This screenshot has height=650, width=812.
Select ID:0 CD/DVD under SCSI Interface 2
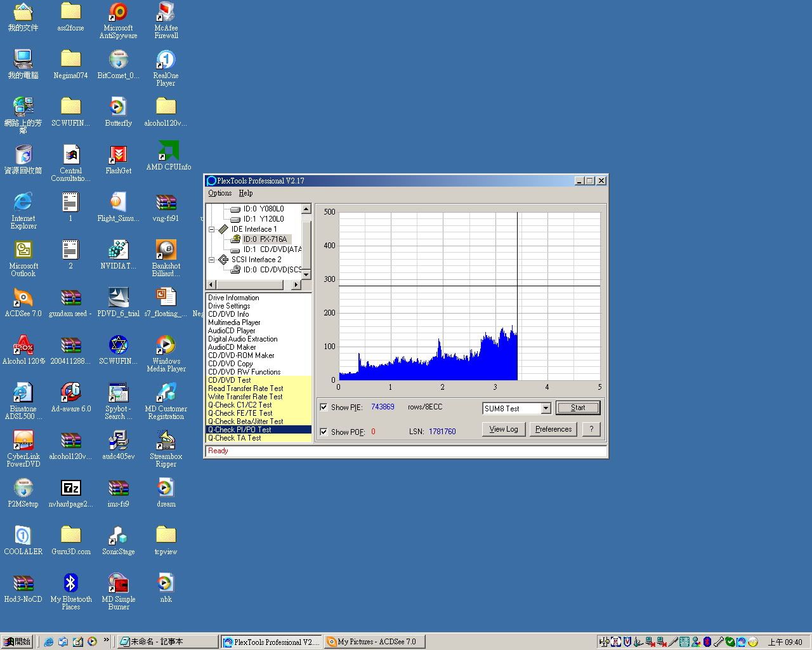(272, 270)
